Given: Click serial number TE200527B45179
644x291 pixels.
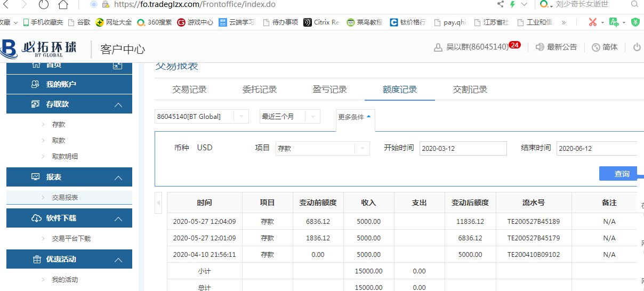Looking at the screenshot, I should click(x=534, y=238).
